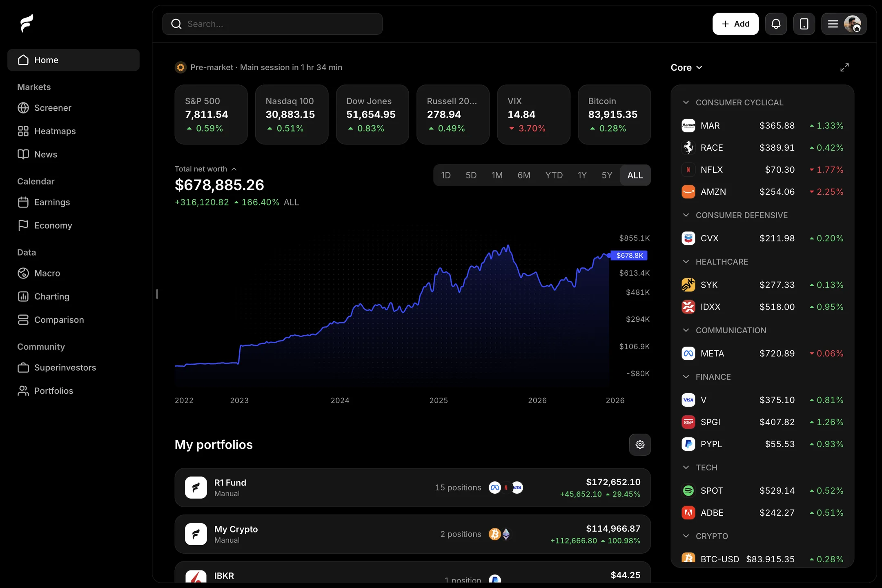Select the 5Y chart range
Screen dimensions: 882x588
click(x=607, y=175)
